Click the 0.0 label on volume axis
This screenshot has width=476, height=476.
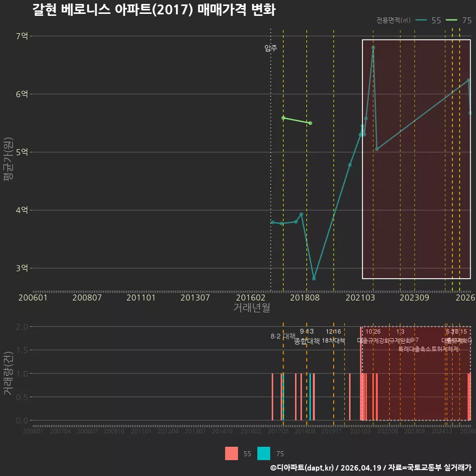click(x=22, y=420)
